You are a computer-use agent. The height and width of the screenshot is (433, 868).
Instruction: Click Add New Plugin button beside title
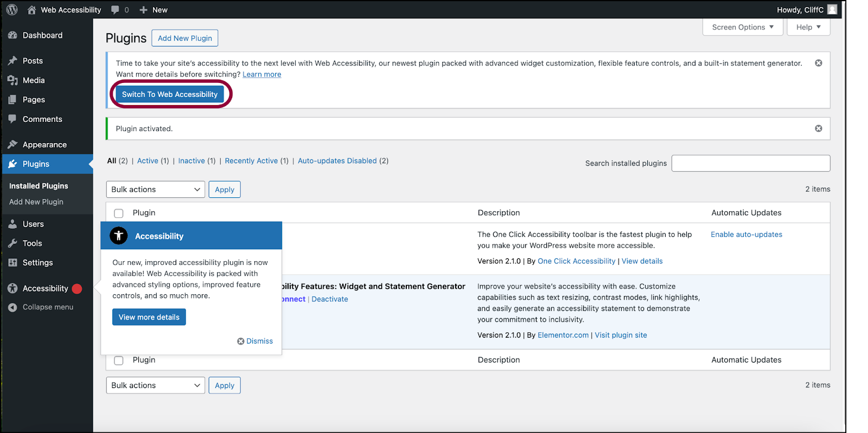pos(185,38)
